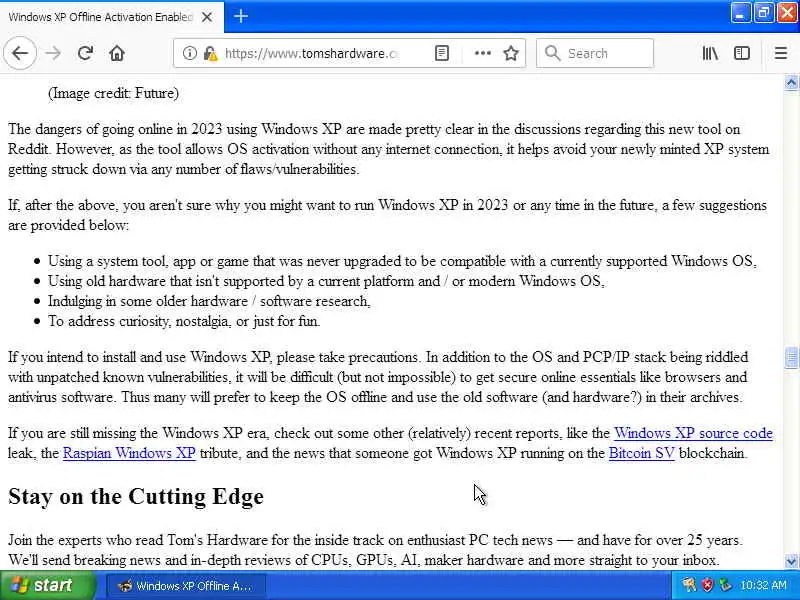Open the Library history and bookmarks icon
800x600 pixels.
710,53
